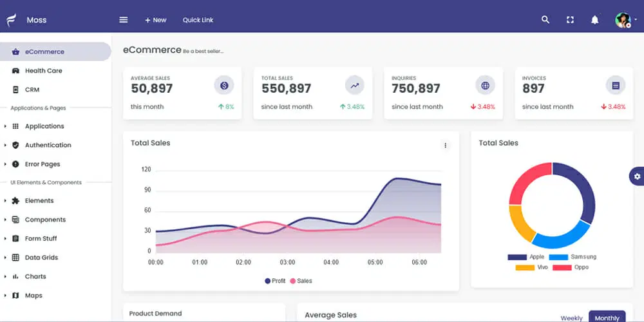Click the Product Demand card title

(155, 314)
